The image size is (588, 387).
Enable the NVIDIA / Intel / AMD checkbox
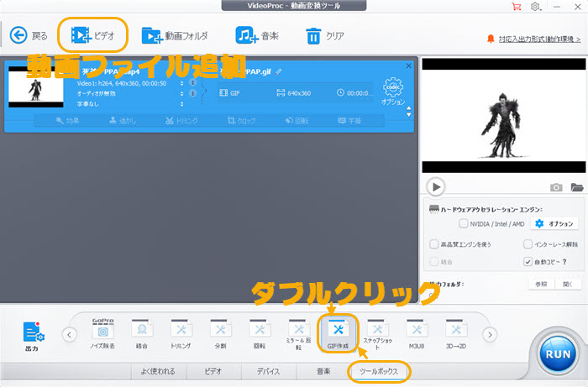click(x=464, y=224)
